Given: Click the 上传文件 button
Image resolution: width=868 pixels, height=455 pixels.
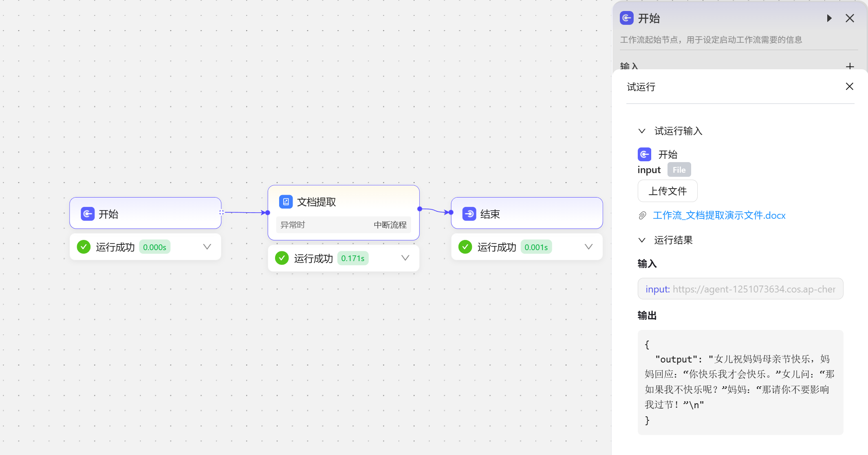Looking at the screenshot, I should click(x=667, y=191).
